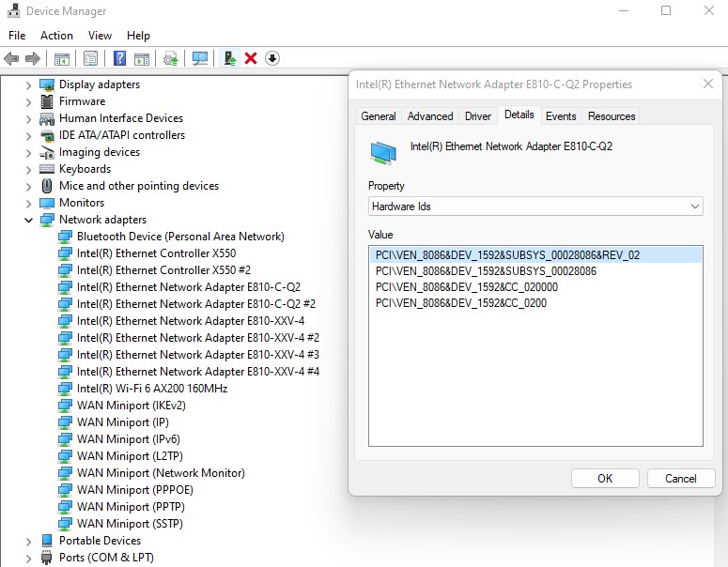Collapse the Network adapters node
Screen dimensions: 728x567
tap(29, 220)
